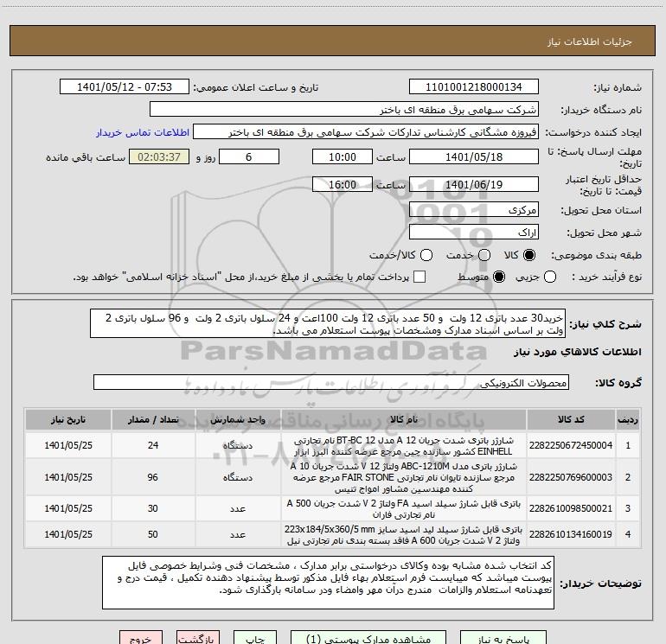Click item code 2282610134160019
Image resolution: width=666 pixels, height=644 pixels.
click(571, 534)
